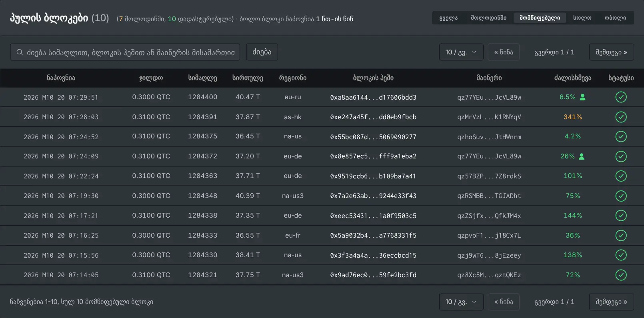Sort by the ჯილდო column header

pos(151,78)
